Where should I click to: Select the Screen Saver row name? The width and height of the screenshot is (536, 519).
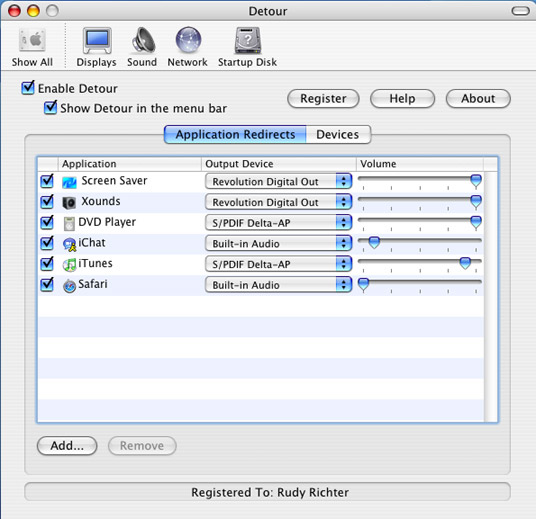[114, 181]
